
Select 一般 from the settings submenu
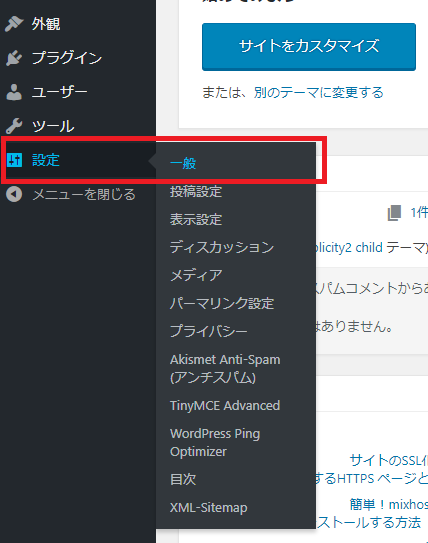pos(183,163)
